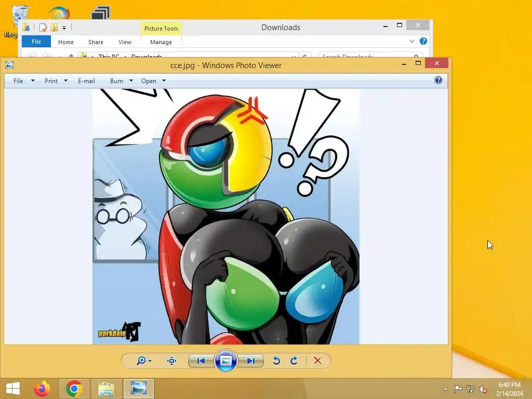Open Help in the Downloads window

(x=423, y=41)
